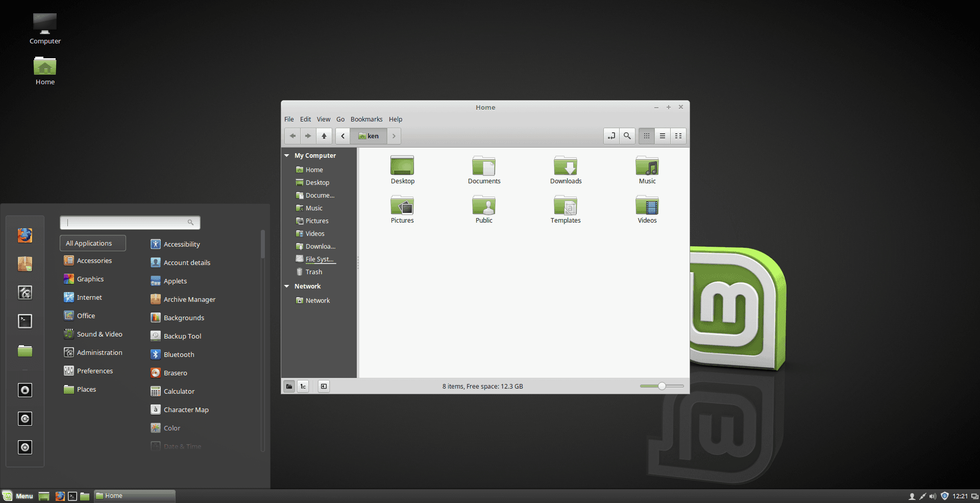Toggle location entry path button
The image size is (980, 503).
point(611,136)
